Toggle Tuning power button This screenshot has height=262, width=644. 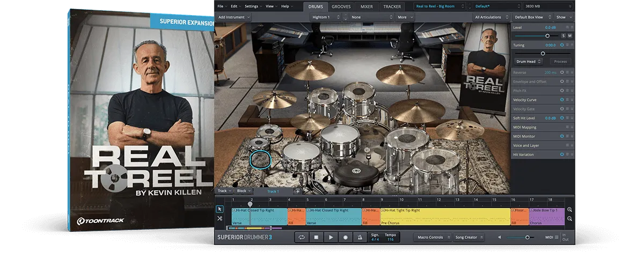(x=562, y=45)
